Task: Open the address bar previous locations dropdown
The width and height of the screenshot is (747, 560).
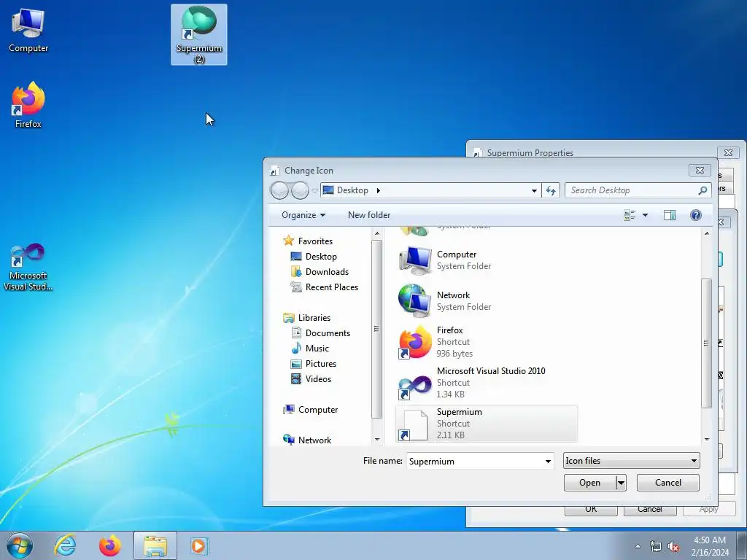Action: [x=534, y=190]
